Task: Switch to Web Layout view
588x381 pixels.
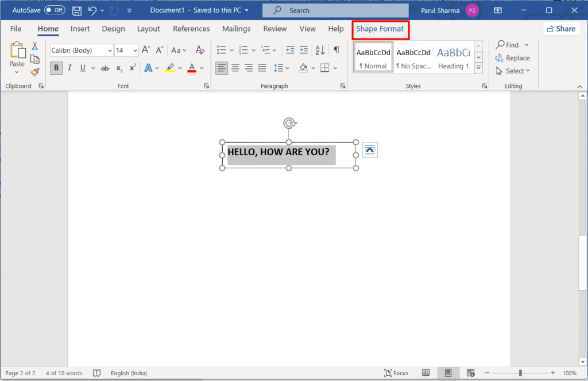Action: (x=471, y=373)
